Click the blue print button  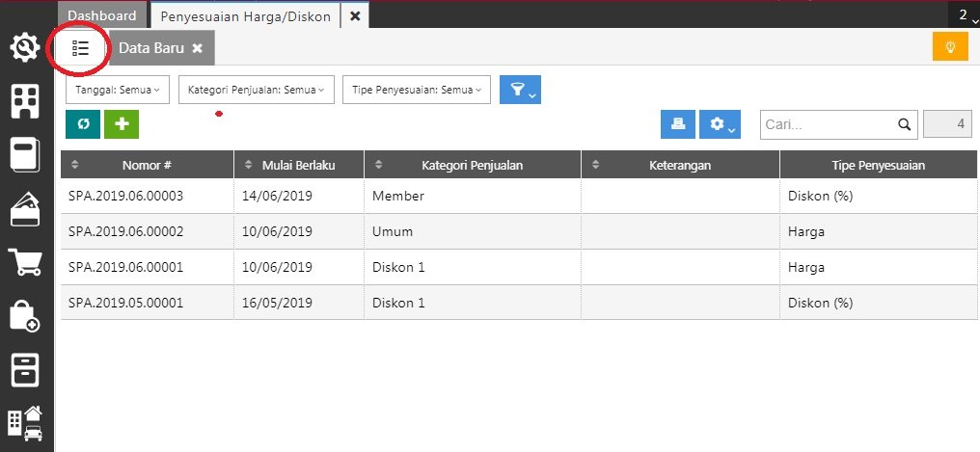[x=677, y=124]
